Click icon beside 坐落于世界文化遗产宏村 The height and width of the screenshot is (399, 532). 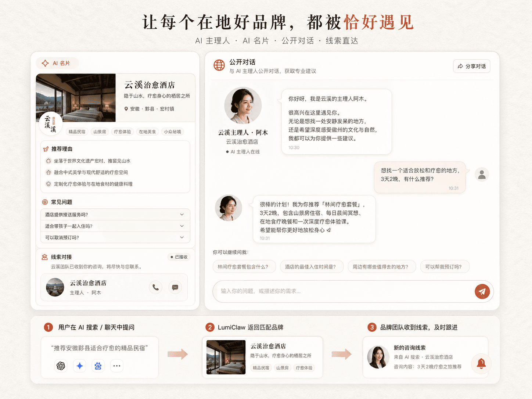[x=48, y=161]
